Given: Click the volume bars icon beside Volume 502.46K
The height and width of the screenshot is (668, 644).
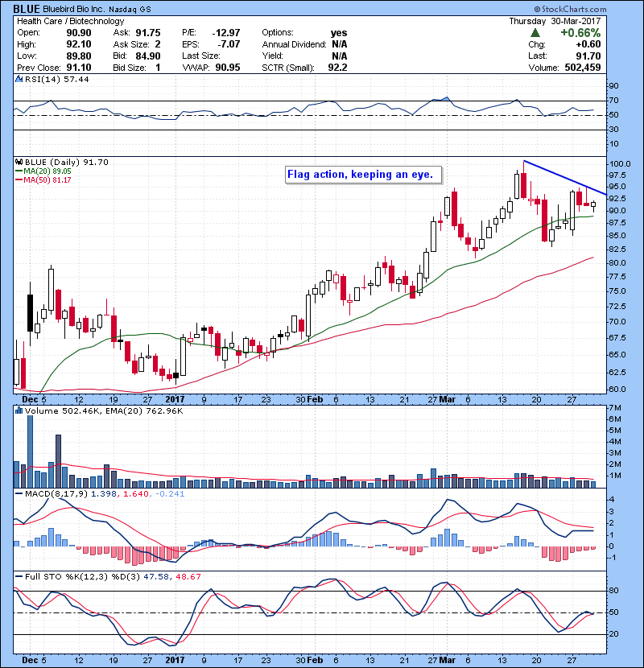Looking at the screenshot, I should (x=19, y=411).
